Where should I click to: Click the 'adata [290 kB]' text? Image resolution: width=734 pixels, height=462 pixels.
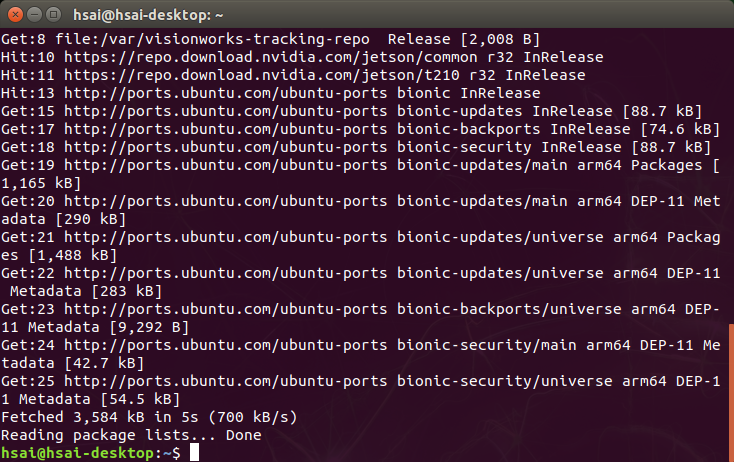64,220
